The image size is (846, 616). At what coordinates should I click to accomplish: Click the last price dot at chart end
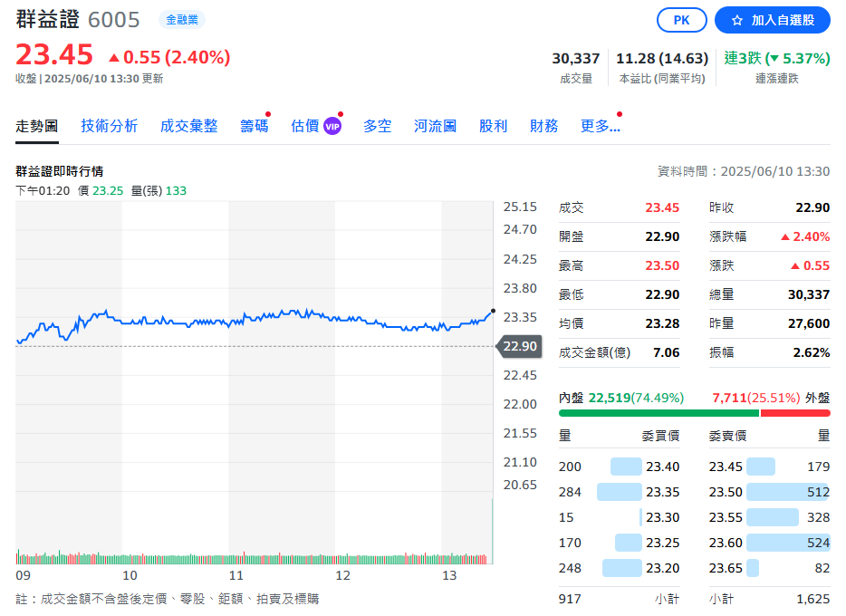click(x=493, y=312)
